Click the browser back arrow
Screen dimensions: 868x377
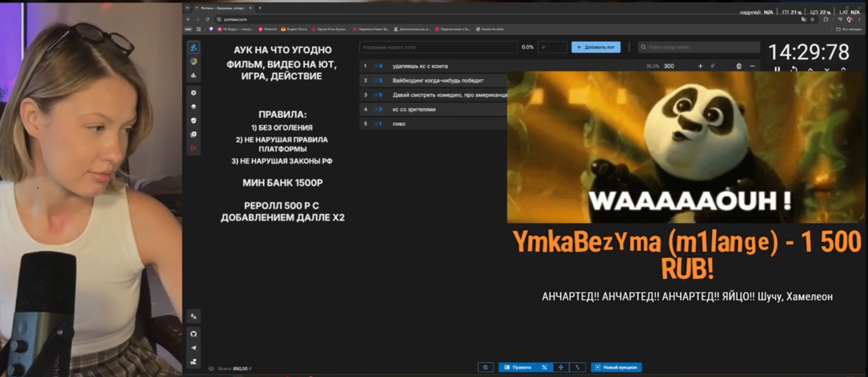click(188, 19)
